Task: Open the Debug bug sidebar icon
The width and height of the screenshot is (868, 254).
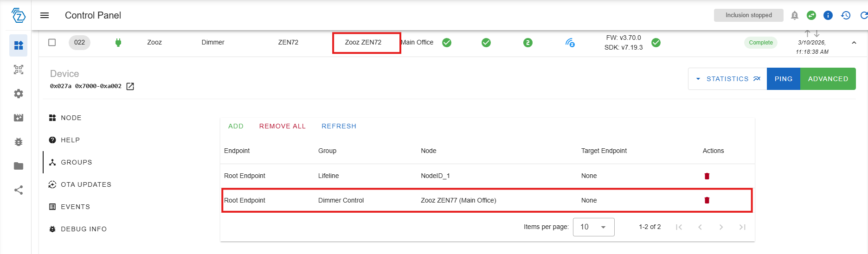Action: 19,142
